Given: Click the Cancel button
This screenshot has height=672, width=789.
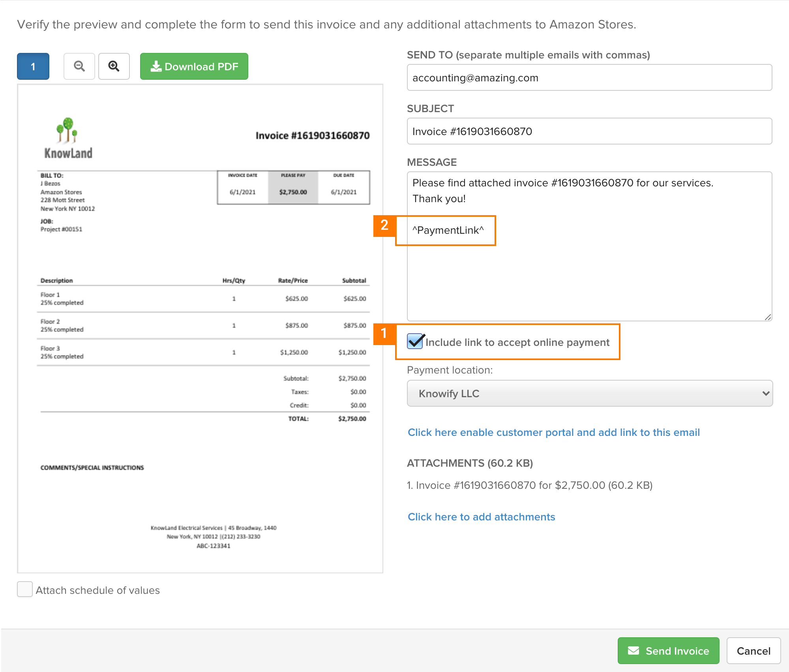Looking at the screenshot, I should [x=753, y=650].
